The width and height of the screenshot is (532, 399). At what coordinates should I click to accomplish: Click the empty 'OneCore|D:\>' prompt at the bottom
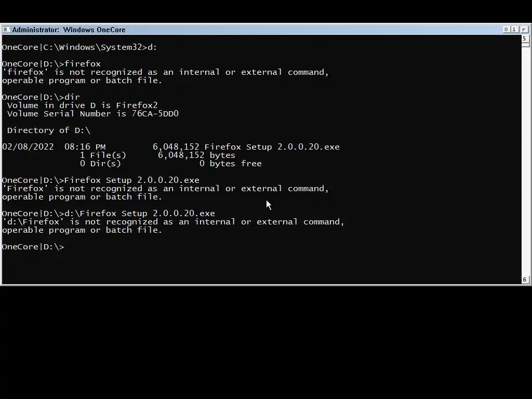click(x=33, y=247)
